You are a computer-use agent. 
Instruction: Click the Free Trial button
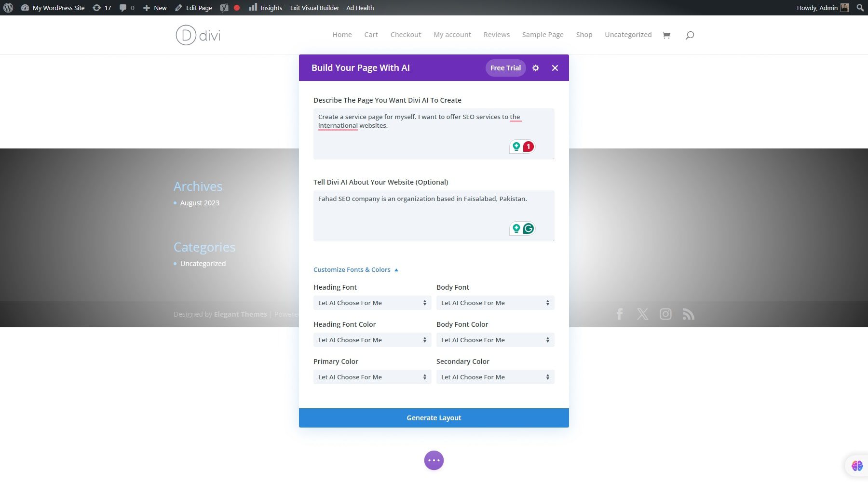pos(505,68)
